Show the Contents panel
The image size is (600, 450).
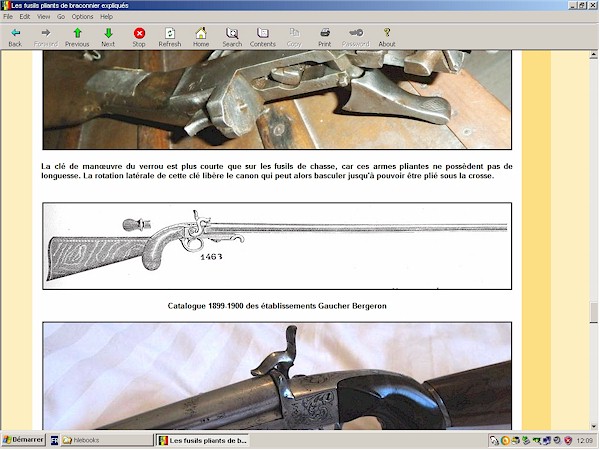click(262, 38)
